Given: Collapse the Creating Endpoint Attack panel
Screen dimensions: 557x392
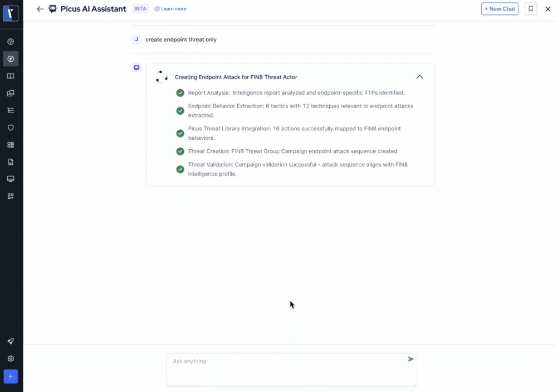Looking at the screenshot, I should 419,77.
